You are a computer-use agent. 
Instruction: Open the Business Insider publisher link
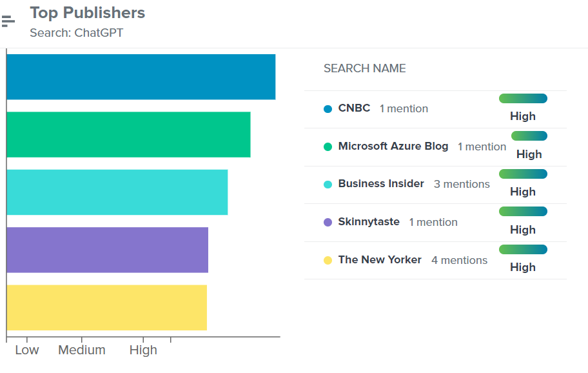[381, 184]
